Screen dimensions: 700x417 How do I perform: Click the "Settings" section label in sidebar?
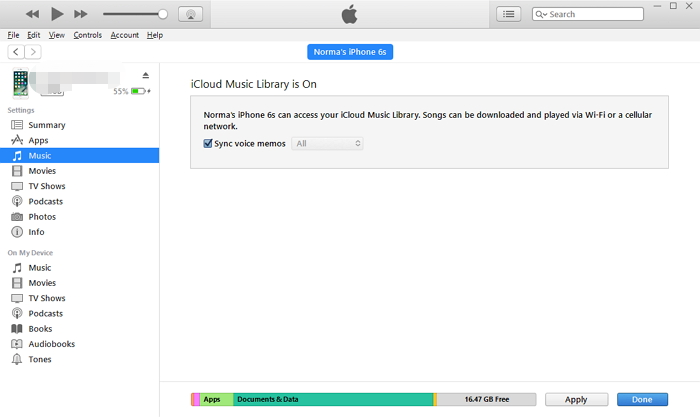point(21,110)
